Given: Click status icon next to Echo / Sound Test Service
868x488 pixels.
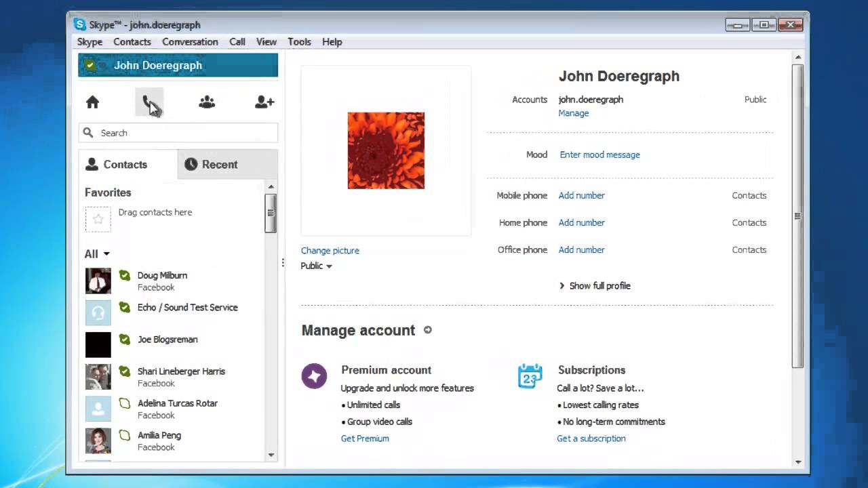Looking at the screenshot, I should tap(125, 307).
